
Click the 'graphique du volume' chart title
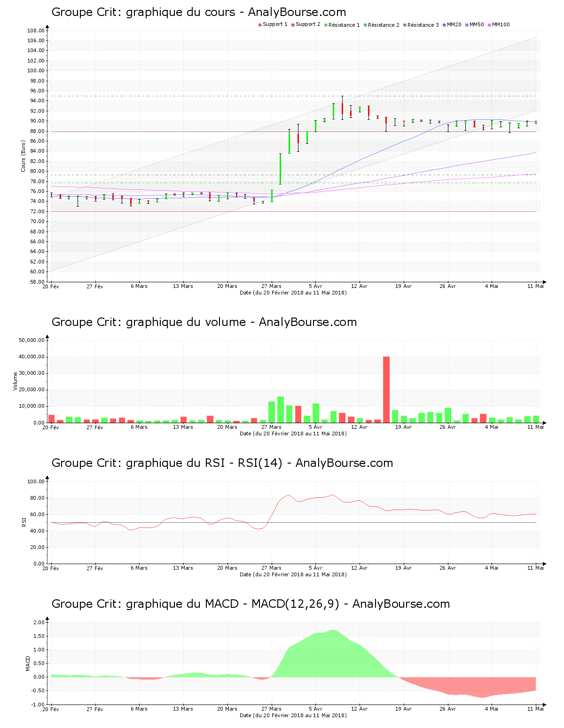[x=204, y=322]
